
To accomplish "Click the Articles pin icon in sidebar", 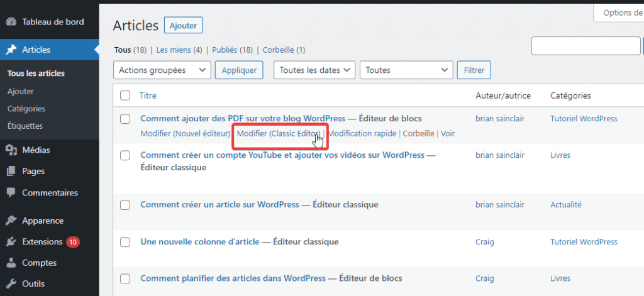I will point(11,50).
